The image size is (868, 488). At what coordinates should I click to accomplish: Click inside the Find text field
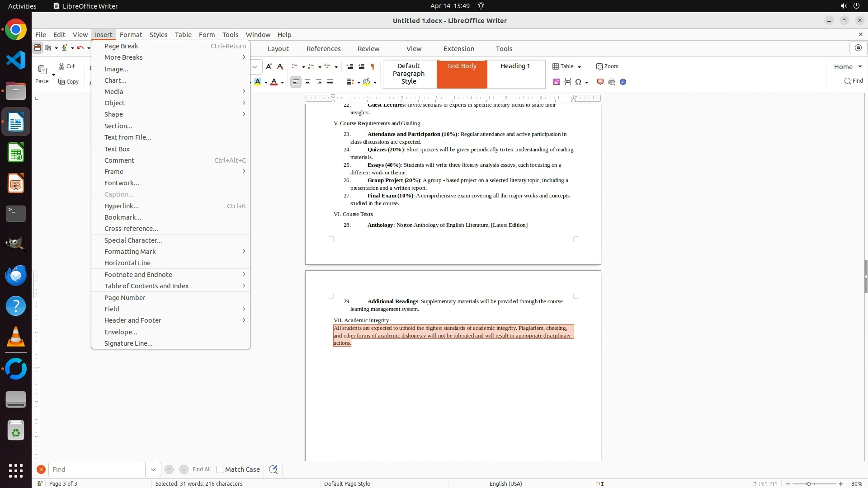coord(96,469)
